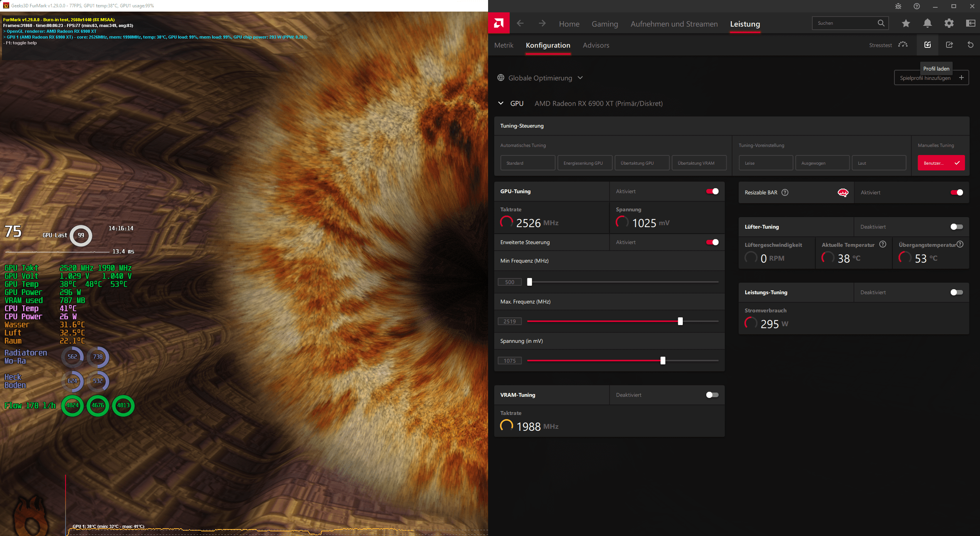Click the Suchen search field
The image size is (980, 536).
tap(850, 23)
